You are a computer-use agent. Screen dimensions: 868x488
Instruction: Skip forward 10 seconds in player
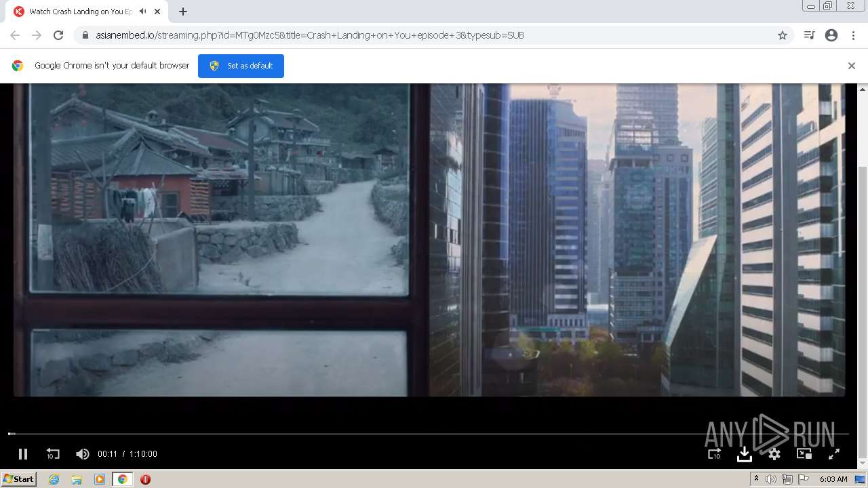click(x=714, y=454)
